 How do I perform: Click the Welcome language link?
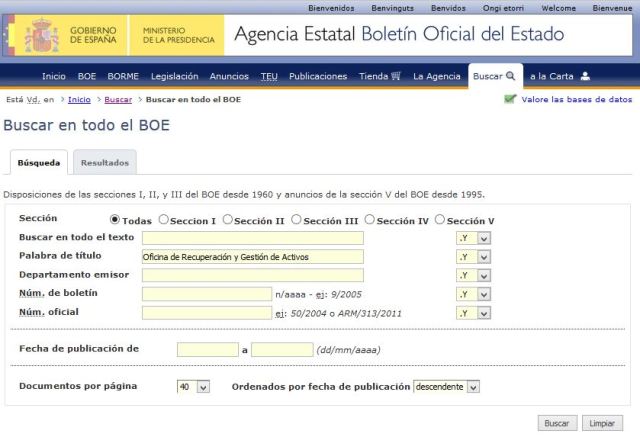click(559, 7)
